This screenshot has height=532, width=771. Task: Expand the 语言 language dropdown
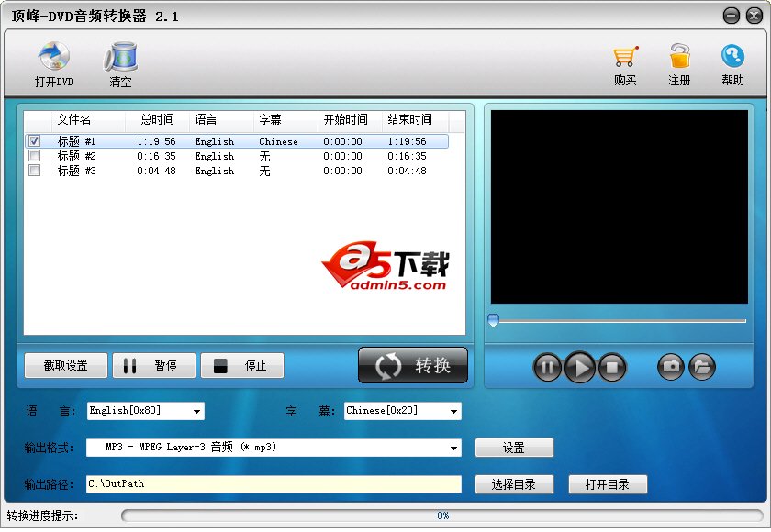196,411
